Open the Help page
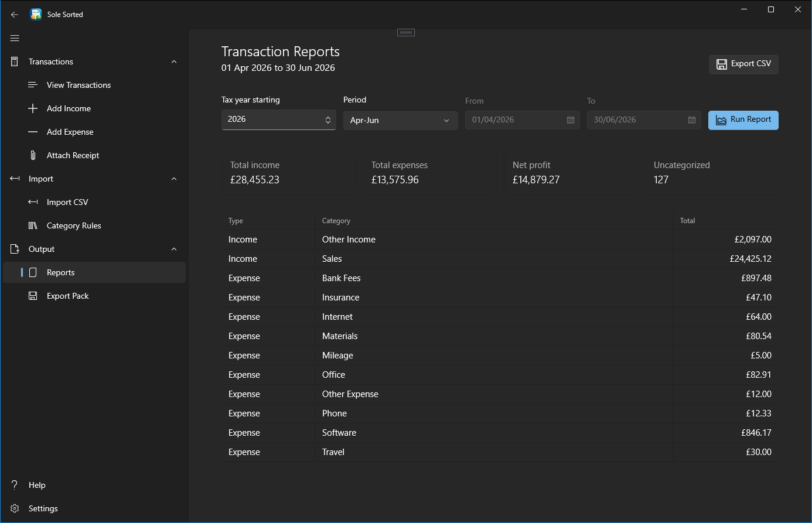Screen dimensions: 812x523 coord(94,485)
